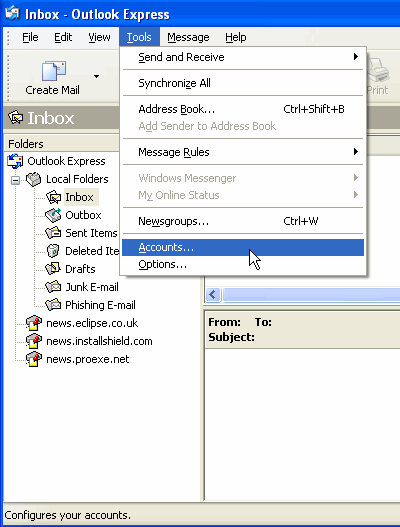
Task: Select Options in the Tools menu
Action: coord(243,265)
